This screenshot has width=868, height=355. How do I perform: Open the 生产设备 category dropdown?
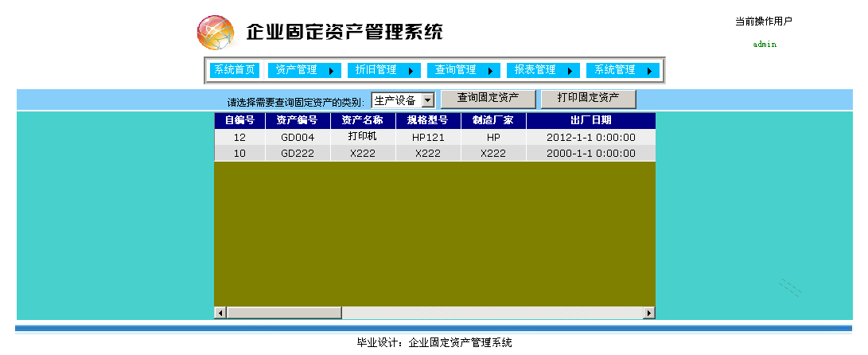click(403, 100)
